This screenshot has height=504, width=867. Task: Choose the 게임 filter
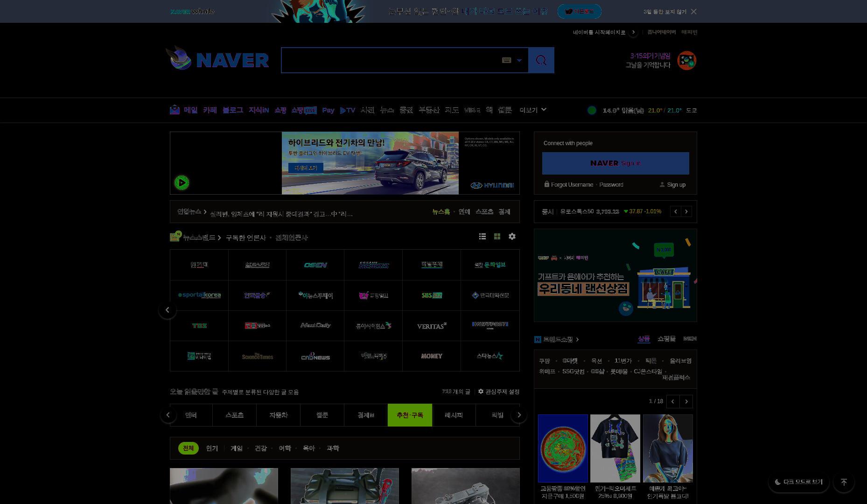(237, 448)
